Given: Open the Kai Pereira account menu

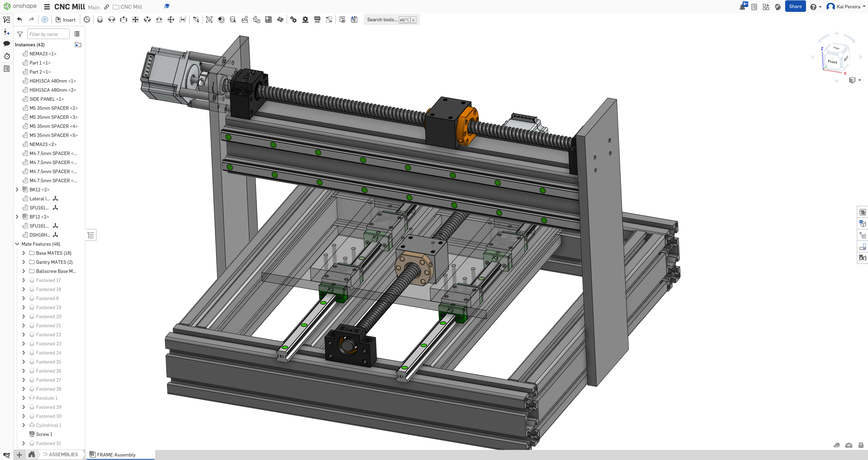Looking at the screenshot, I should (846, 7).
